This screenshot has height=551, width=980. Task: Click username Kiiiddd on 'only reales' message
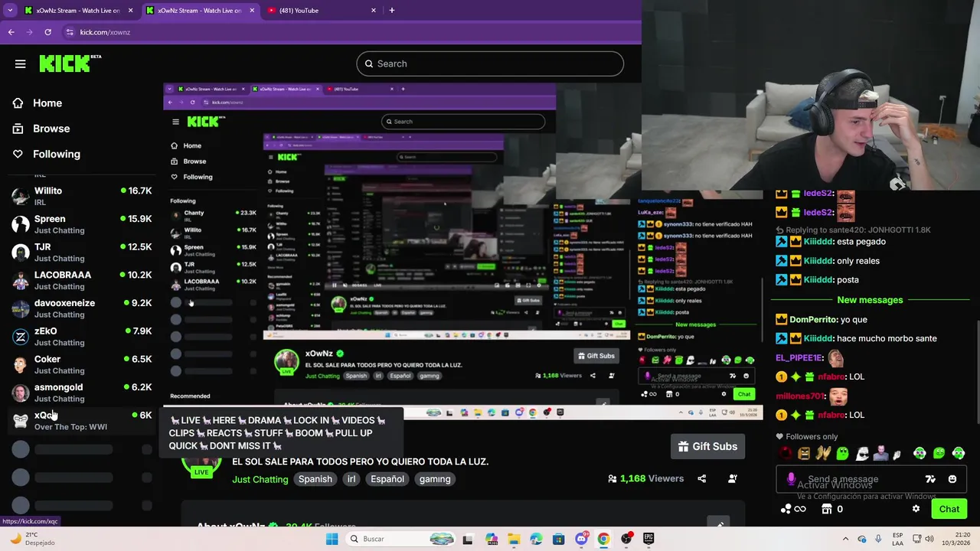pyautogui.click(x=818, y=261)
